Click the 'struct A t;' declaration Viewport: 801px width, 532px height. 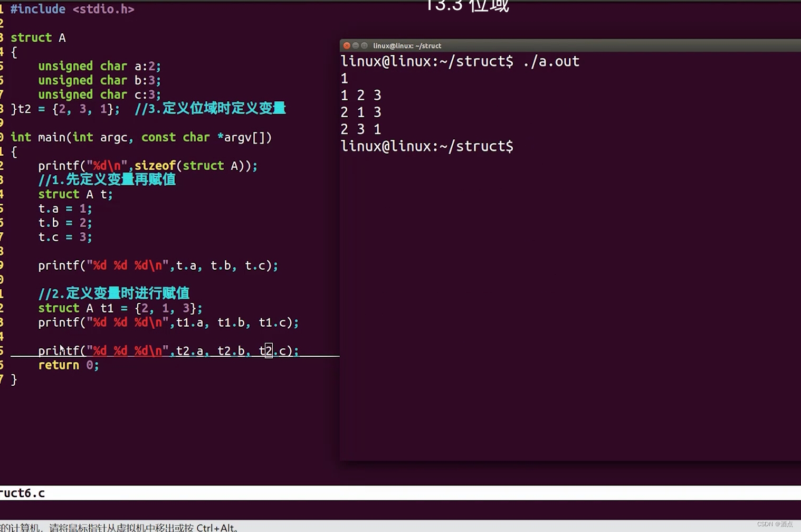pos(75,194)
